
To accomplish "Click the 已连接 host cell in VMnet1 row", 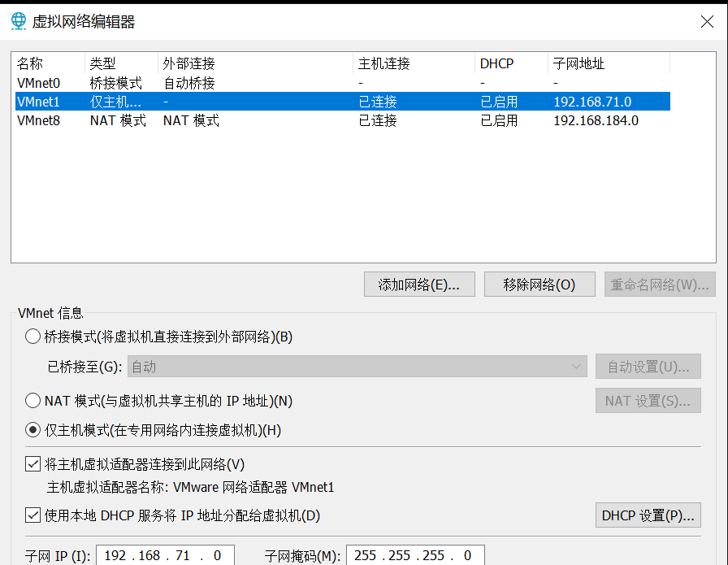I will pos(378,102).
